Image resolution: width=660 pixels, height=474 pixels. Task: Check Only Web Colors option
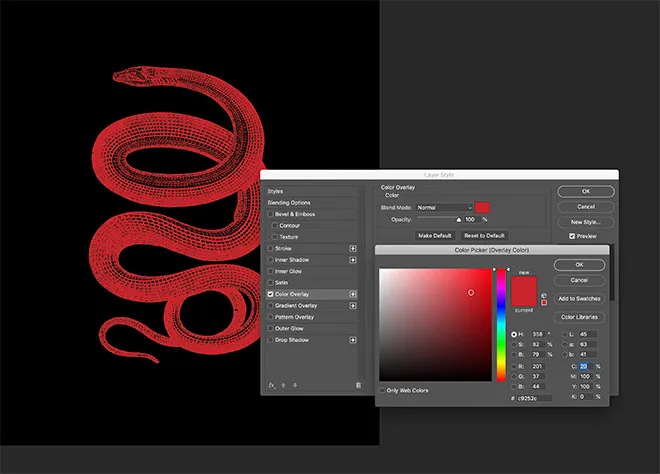pos(382,391)
